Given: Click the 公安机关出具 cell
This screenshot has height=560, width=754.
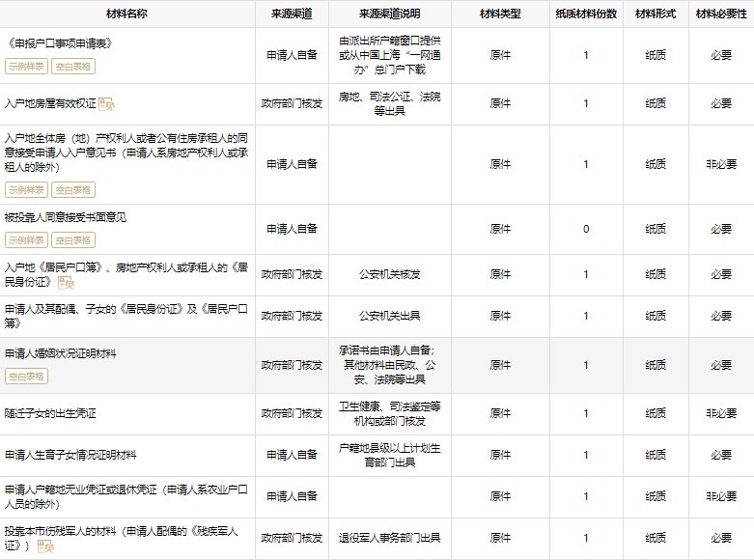Looking at the screenshot, I should (x=389, y=316).
